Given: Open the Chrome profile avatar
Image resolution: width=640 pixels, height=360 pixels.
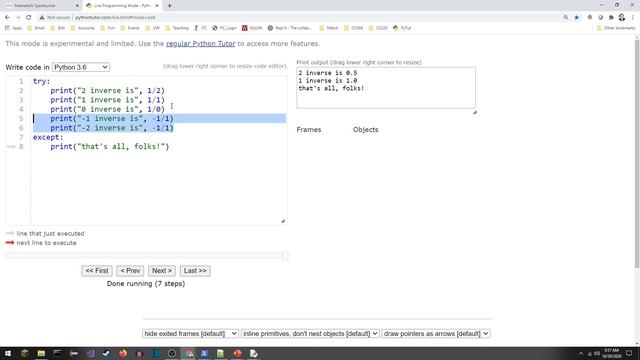Looking at the screenshot, I should [x=622, y=18].
